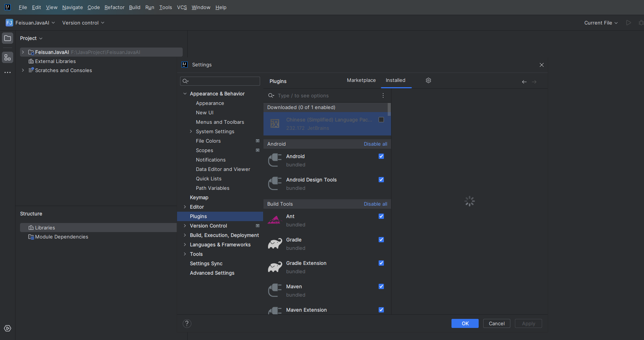Open plugin search options kebab menu
Screen dimensions: 644x340
383,95
